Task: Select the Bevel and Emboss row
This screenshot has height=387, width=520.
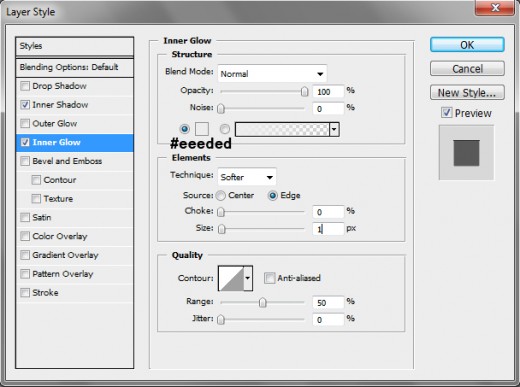Action: click(75, 161)
